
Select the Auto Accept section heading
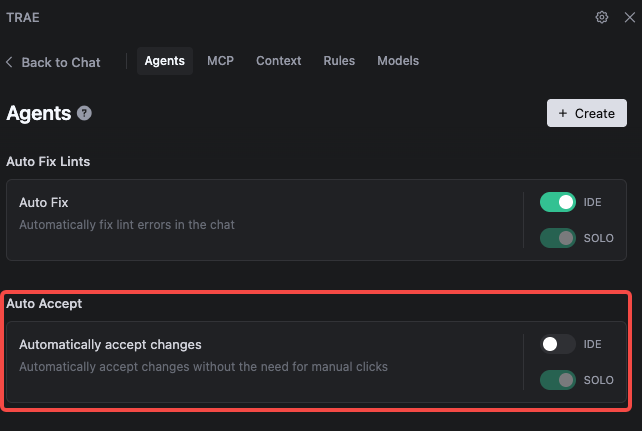coord(45,303)
